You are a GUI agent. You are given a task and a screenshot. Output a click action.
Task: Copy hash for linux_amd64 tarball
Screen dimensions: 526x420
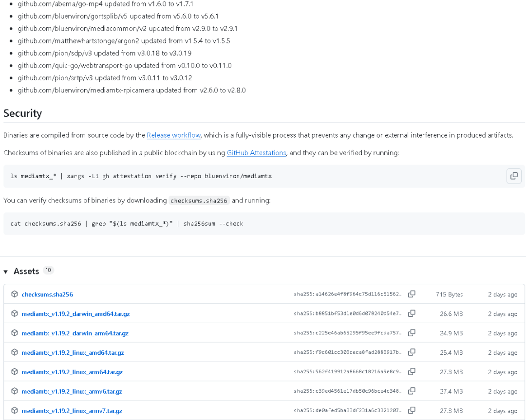[412, 352]
